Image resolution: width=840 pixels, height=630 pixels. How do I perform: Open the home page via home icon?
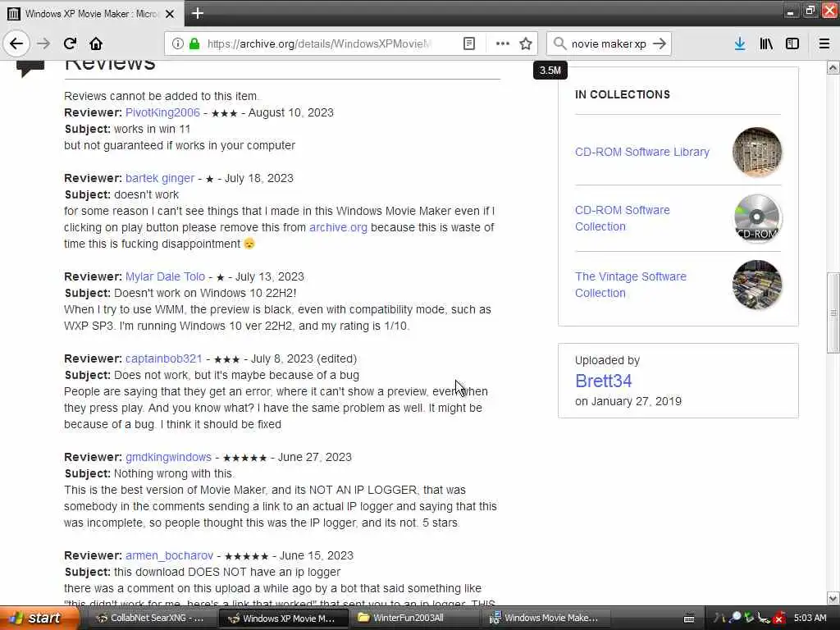click(96, 43)
